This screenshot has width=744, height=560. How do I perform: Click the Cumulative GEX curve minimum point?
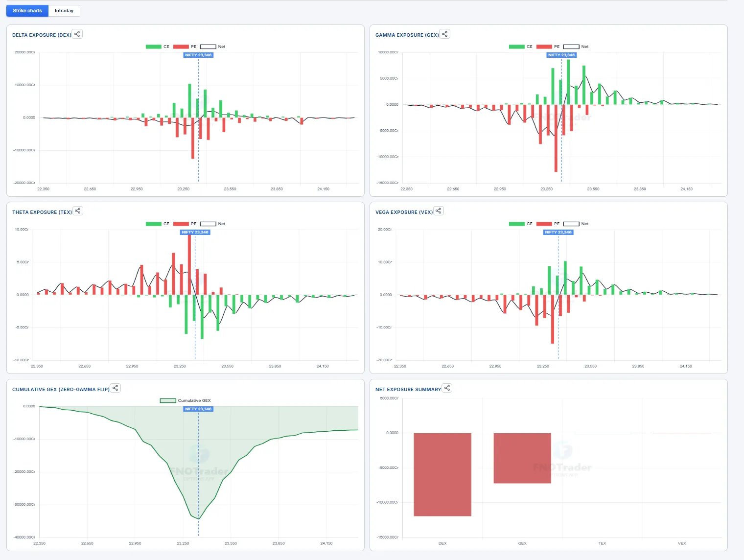(x=199, y=518)
